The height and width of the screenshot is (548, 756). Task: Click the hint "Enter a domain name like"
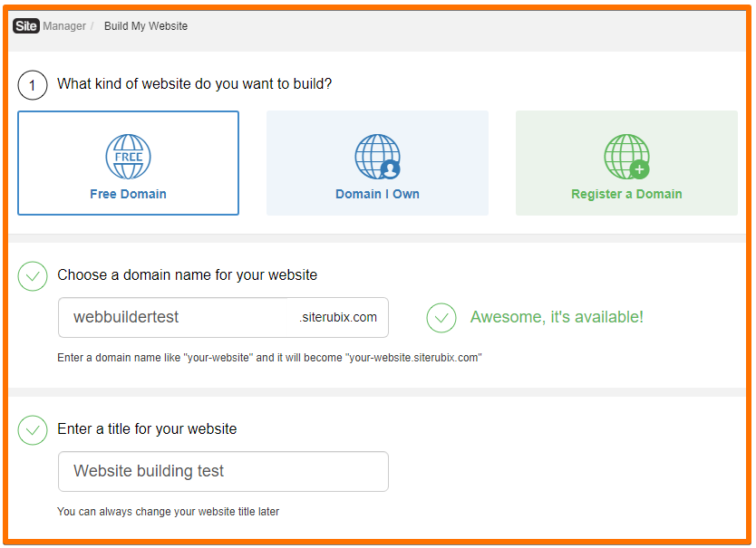point(269,358)
